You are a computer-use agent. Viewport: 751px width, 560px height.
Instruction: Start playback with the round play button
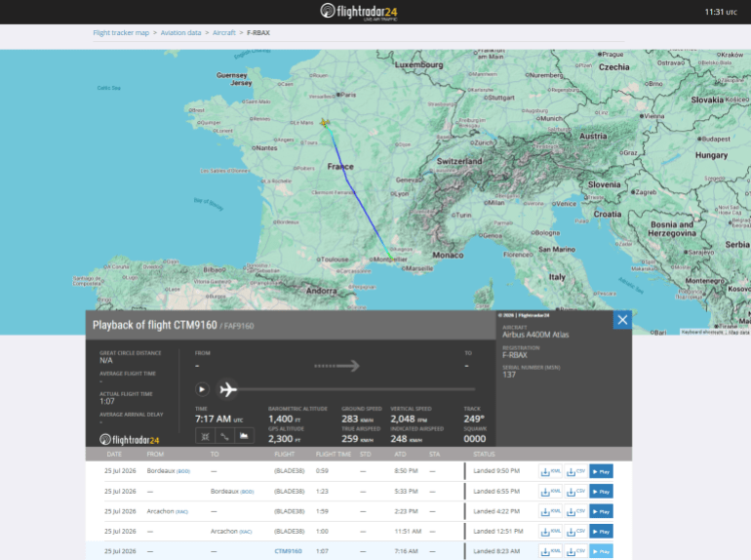click(202, 389)
